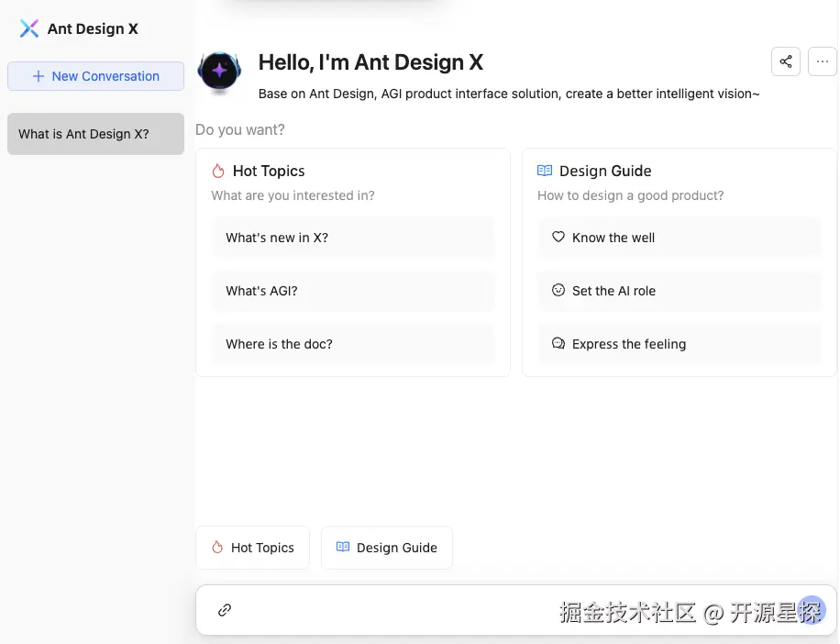Click the heart icon beside Know the well
Viewport: 840px width, 644px height.
point(558,237)
